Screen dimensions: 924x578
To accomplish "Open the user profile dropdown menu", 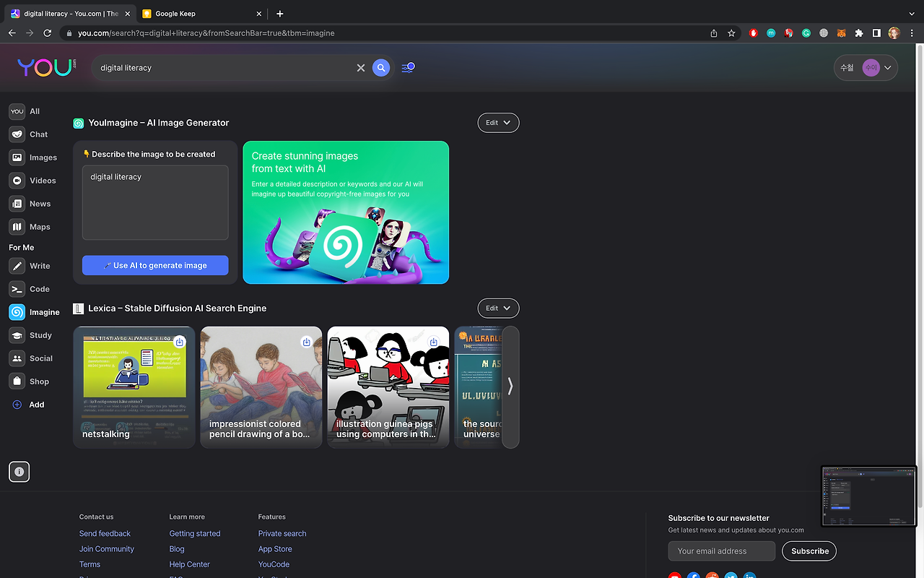I will (866, 68).
